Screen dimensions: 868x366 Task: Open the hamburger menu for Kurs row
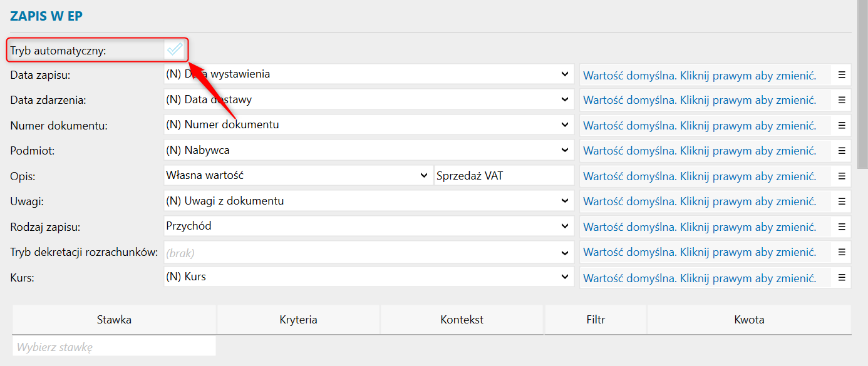[841, 277]
